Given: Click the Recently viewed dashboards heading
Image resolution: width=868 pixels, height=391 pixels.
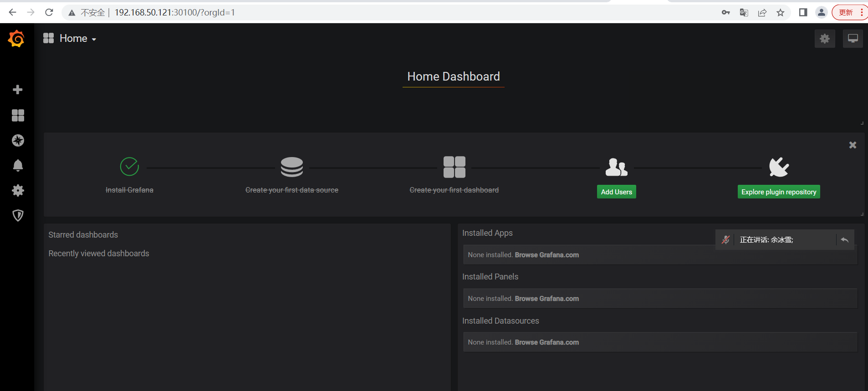Looking at the screenshot, I should (x=99, y=254).
